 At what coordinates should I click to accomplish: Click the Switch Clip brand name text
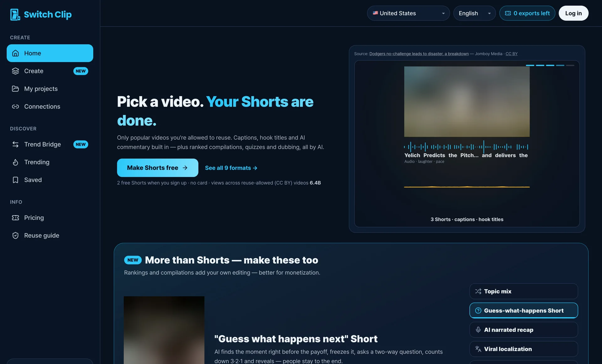(x=48, y=14)
